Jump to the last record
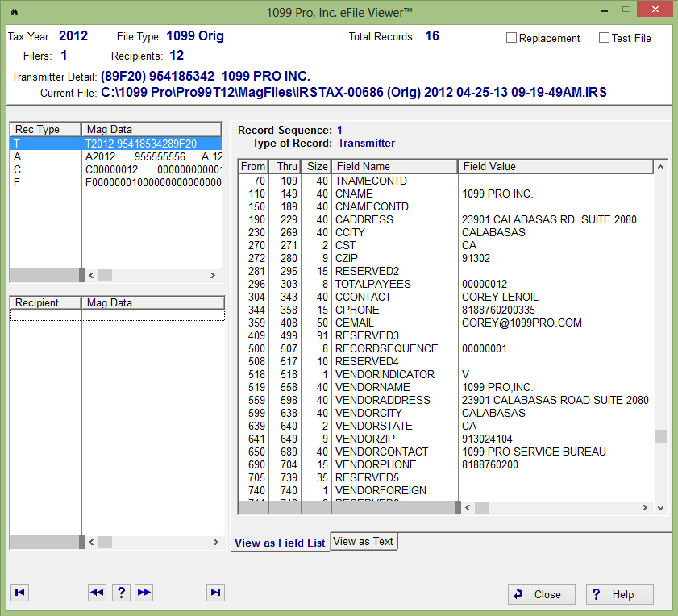This screenshot has height=616, width=678. click(x=215, y=593)
